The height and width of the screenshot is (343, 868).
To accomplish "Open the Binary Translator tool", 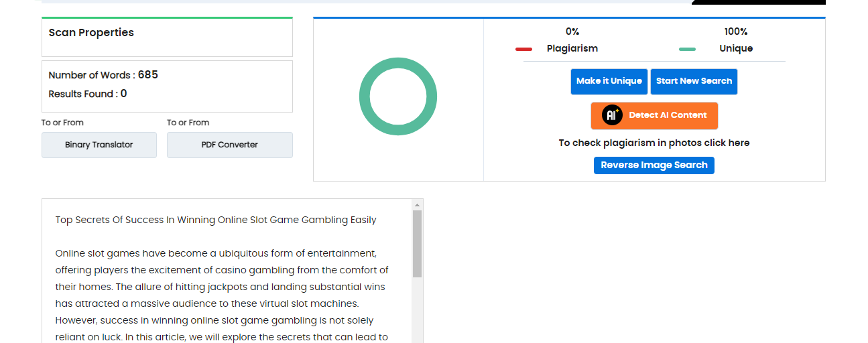I will pos(99,145).
